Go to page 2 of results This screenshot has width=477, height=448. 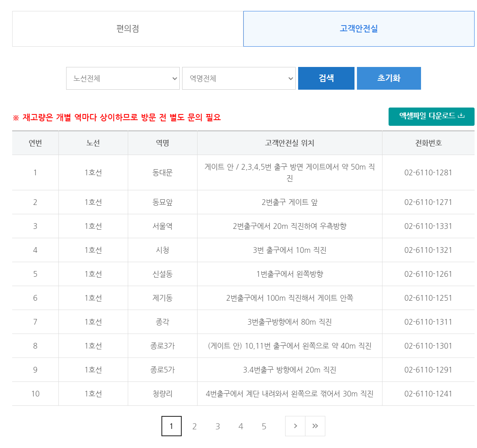tap(194, 426)
